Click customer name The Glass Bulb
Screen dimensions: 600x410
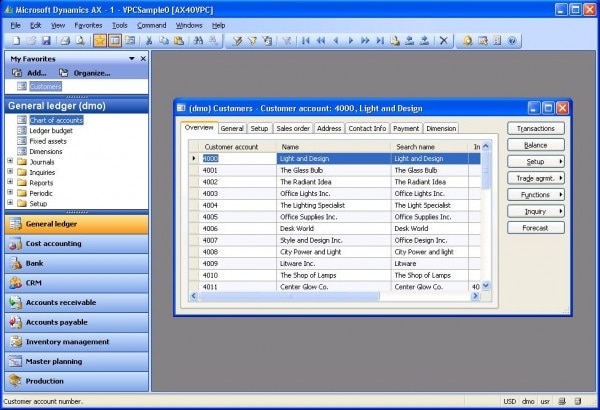pyautogui.click(x=302, y=170)
